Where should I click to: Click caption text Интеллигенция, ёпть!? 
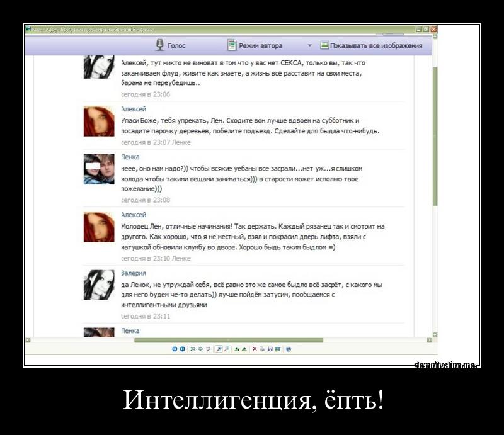pyautogui.click(x=253, y=399)
